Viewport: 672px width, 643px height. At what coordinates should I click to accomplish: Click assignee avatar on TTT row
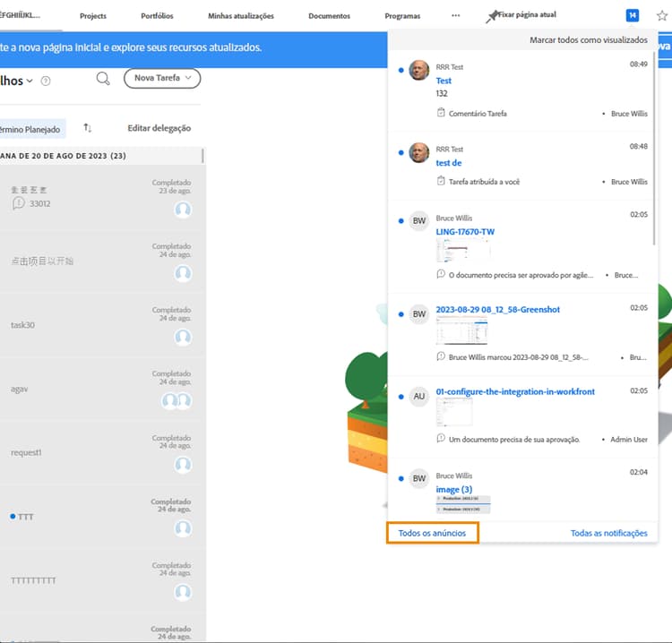point(183,528)
